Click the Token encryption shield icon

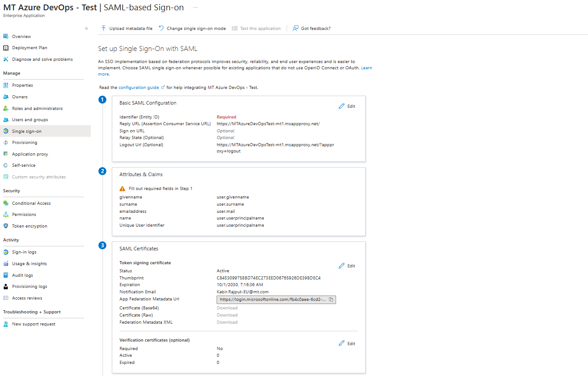pyautogui.click(x=6, y=226)
